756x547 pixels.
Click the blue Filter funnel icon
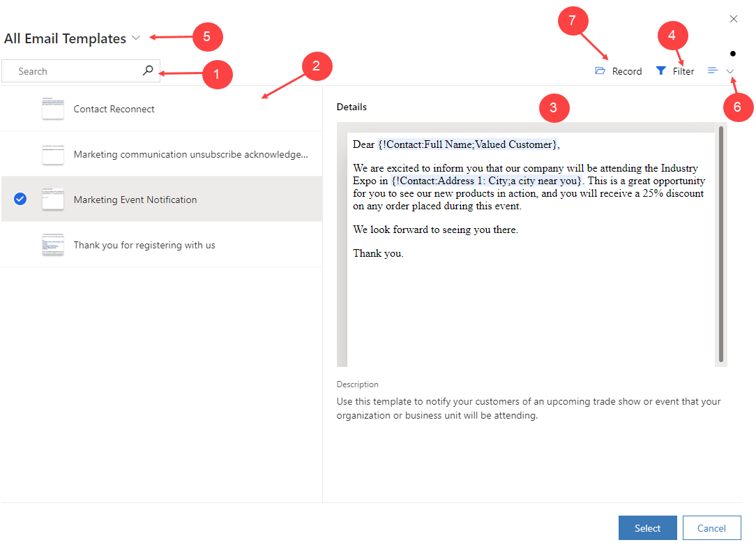tap(660, 70)
